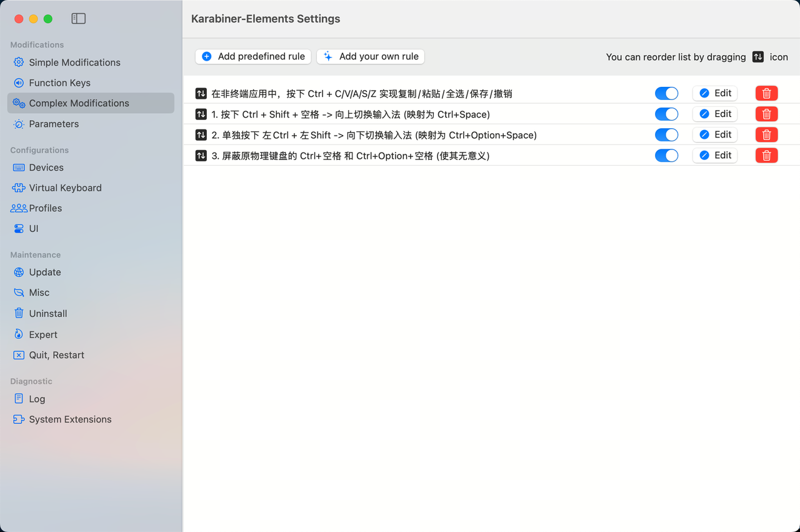Edit rule "3. 屏蔽原物理键盘的"

[715, 155]
